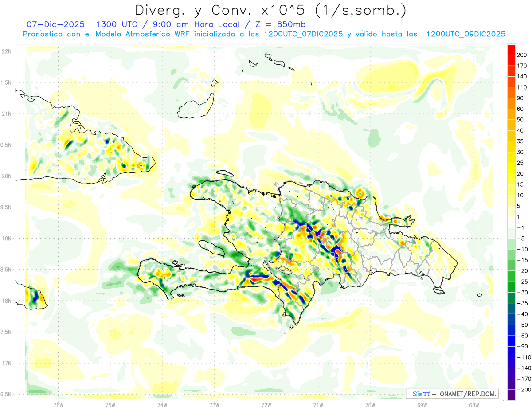Click the '6.5N' latitude label
The width and height of the screenshot is (532, 411).
click(7, 394)
